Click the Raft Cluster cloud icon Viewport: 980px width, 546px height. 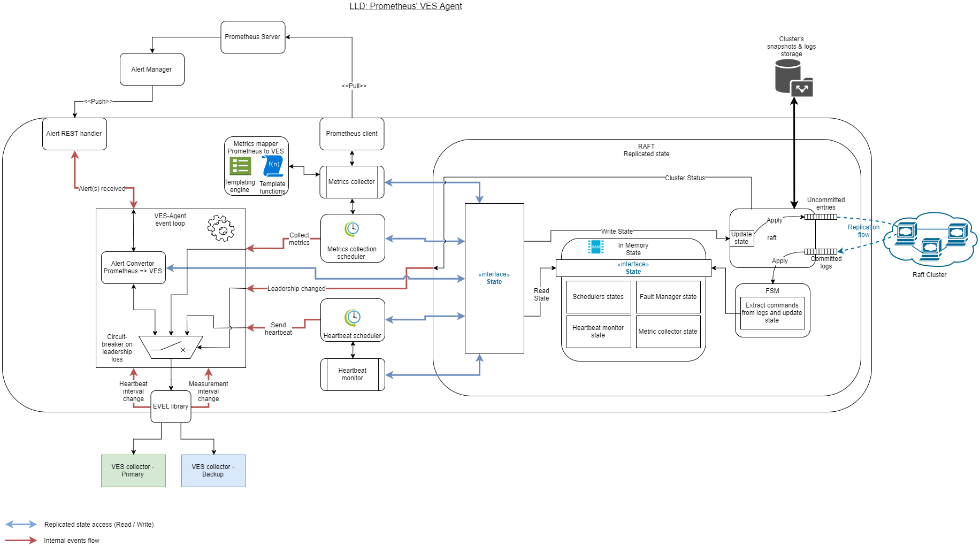(x=930, y=240)
